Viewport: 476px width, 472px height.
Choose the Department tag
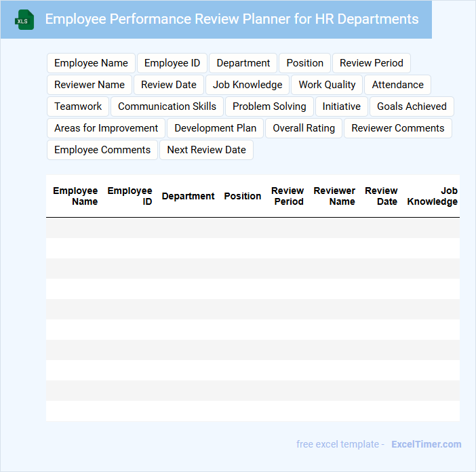click(243, 63)
